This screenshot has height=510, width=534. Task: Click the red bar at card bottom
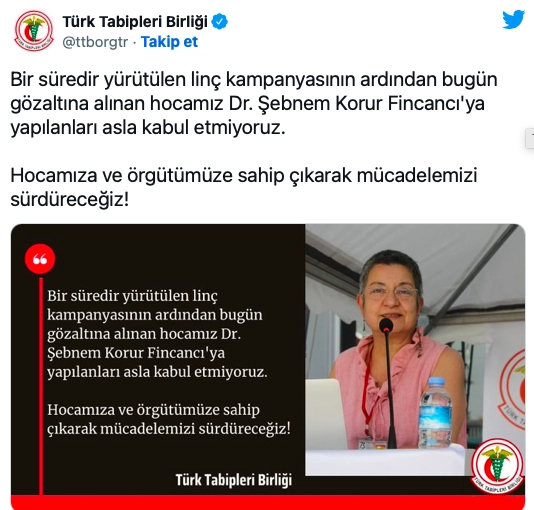point(268,503)
